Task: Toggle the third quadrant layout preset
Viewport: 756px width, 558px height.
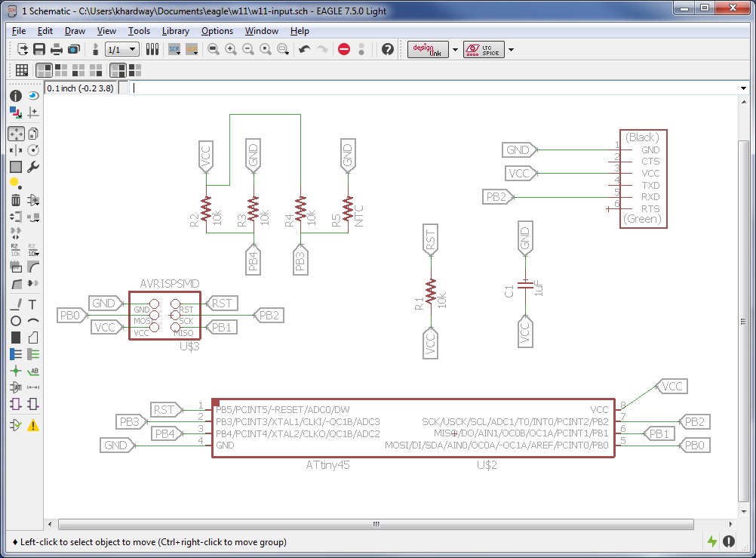Action: pyautogui.click(x=78, y=70)
